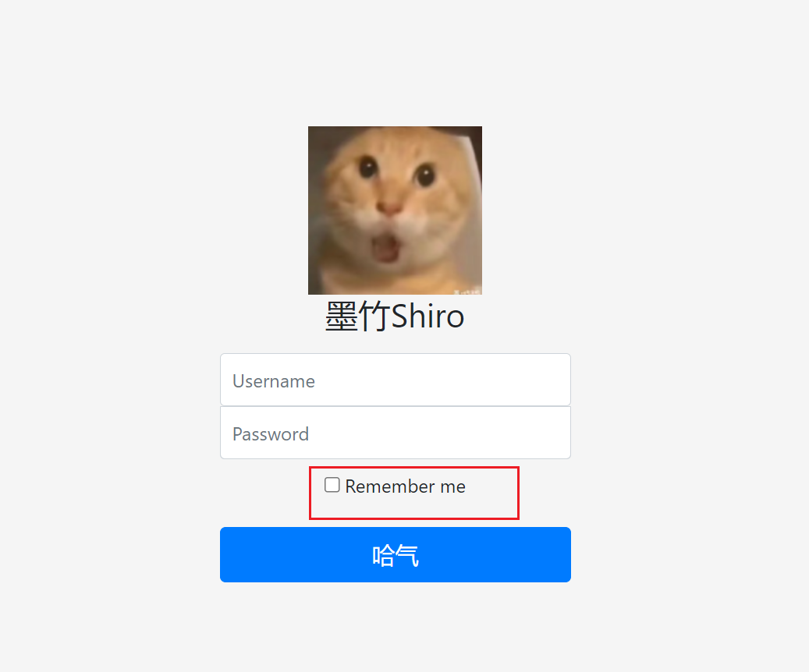Toggle the Remember me option
This screenshot has height=672, width=809.
point(332,485)
